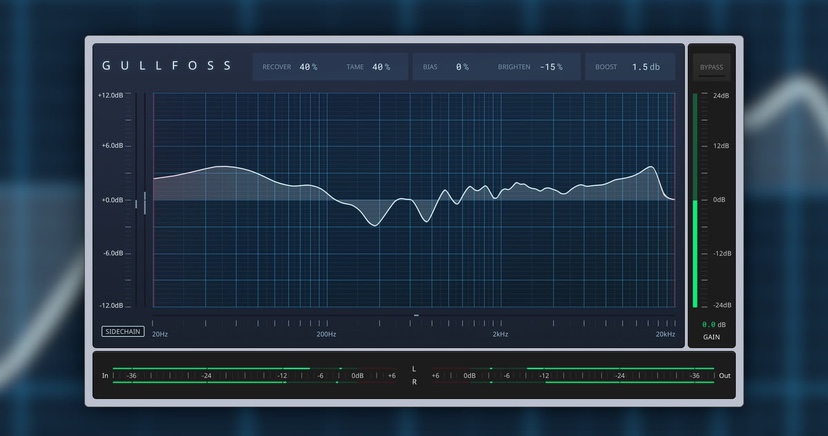Click the -6.0dB scale label
Image resolution: width=828 pixels, height=436 pixels.
click(x=112, y=253)
